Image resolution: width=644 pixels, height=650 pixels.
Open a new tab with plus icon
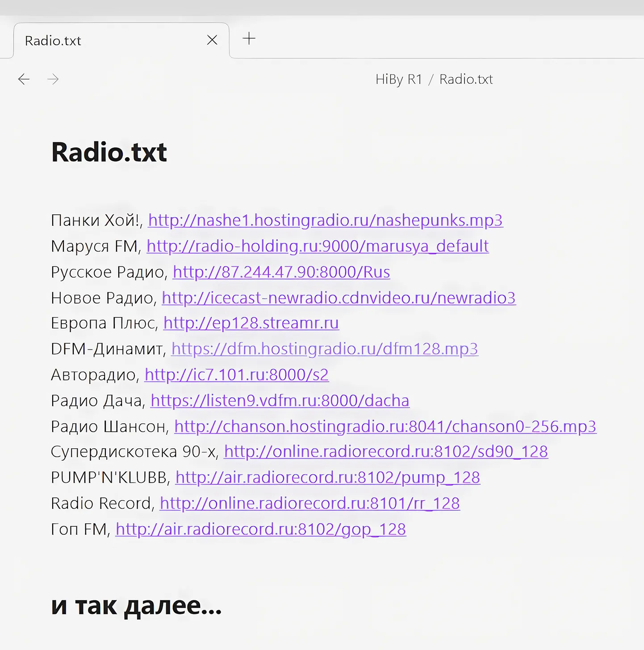pos(249,38)
